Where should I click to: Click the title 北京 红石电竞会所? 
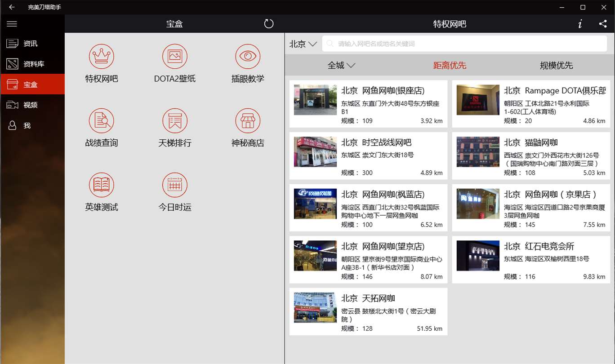[539, 246]
